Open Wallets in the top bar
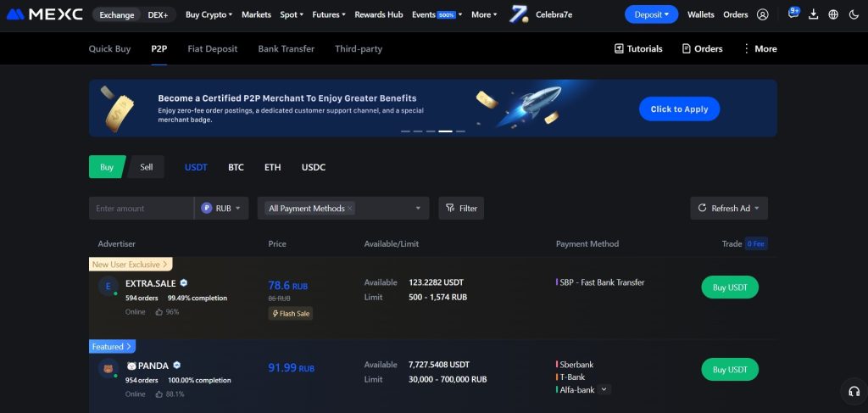The image size is (868, 413). click(701, 15)
